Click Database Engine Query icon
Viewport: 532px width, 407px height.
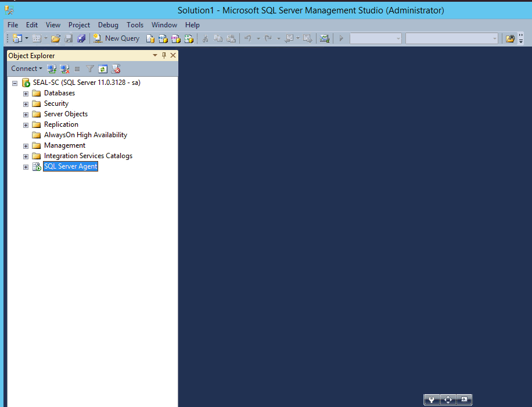[x=150, y=39]
